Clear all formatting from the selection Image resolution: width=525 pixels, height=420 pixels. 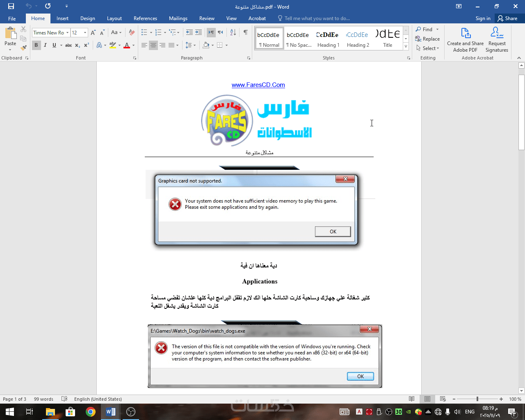[x=132, y=32]
